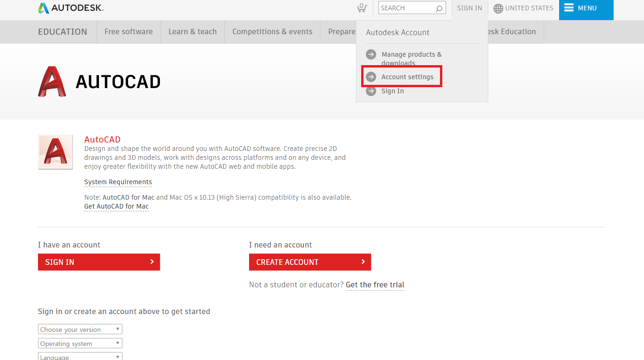This screenshot has height=360, width=644.
Task: Open the Autodesk Education tab
Action: [515, 32]
